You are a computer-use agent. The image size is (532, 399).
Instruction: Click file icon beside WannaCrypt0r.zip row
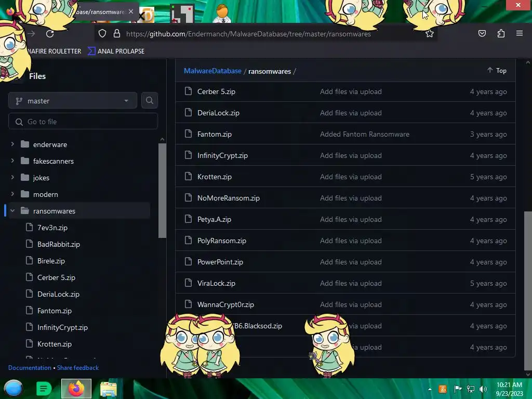pos(188,304)
